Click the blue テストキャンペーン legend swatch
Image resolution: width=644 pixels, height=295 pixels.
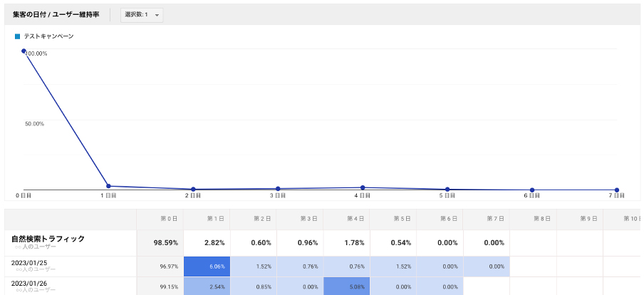pos(17,36)
